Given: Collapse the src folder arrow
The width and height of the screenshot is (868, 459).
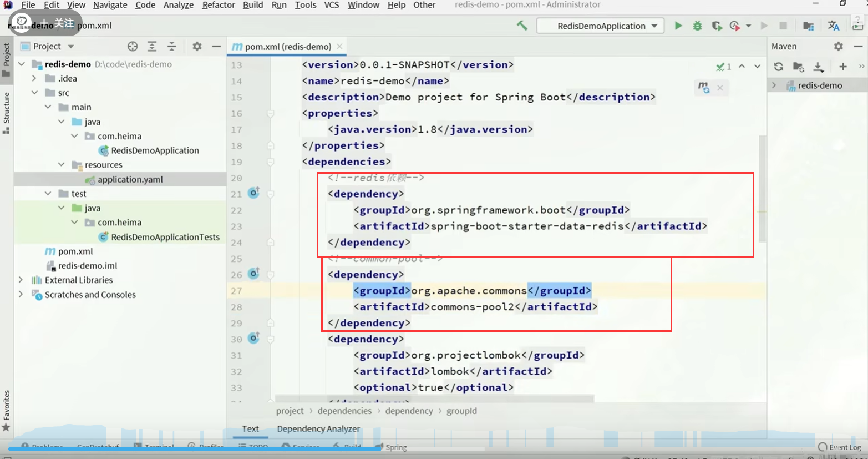Looking at the screenshot, I should pos(34,93).
